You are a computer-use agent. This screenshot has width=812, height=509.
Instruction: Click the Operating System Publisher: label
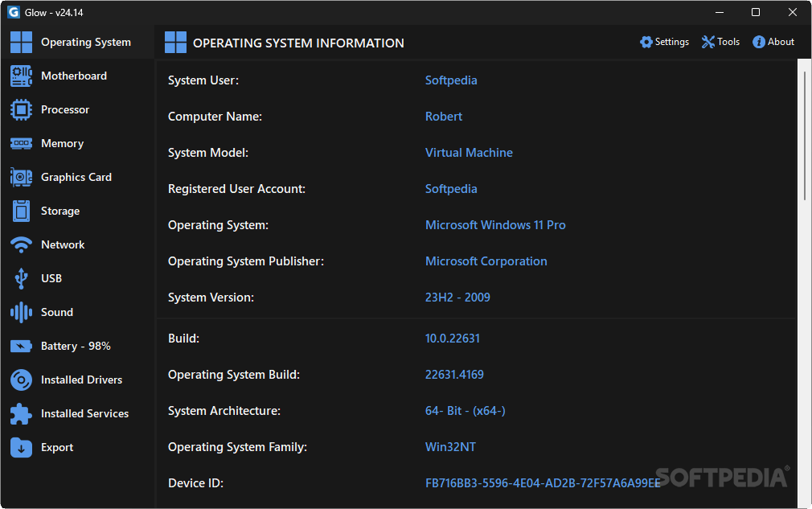pyautogui.click(x=246, y=261)
